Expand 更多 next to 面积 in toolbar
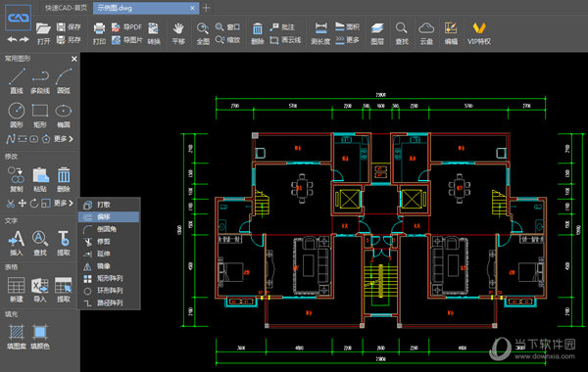 (348, 40)
